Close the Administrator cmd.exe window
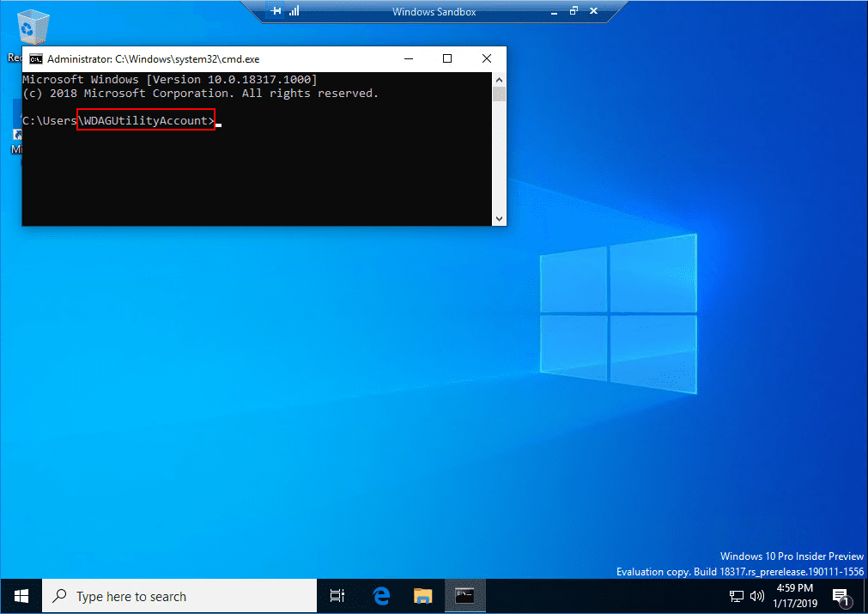 487,58
